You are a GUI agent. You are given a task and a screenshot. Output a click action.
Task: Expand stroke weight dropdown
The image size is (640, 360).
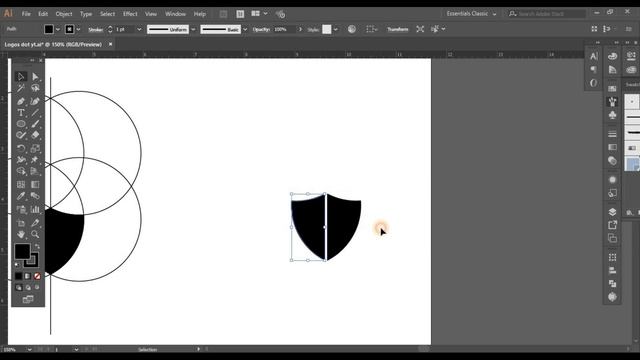(139, 29)
